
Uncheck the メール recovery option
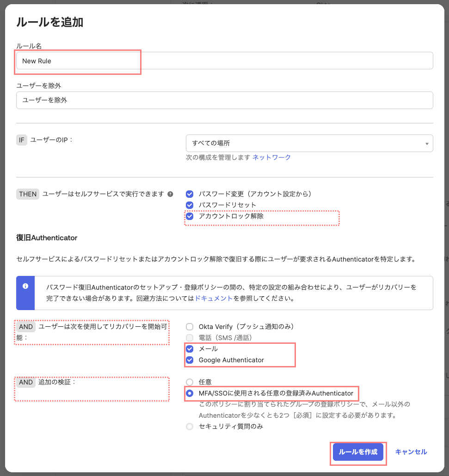[190, 349]
